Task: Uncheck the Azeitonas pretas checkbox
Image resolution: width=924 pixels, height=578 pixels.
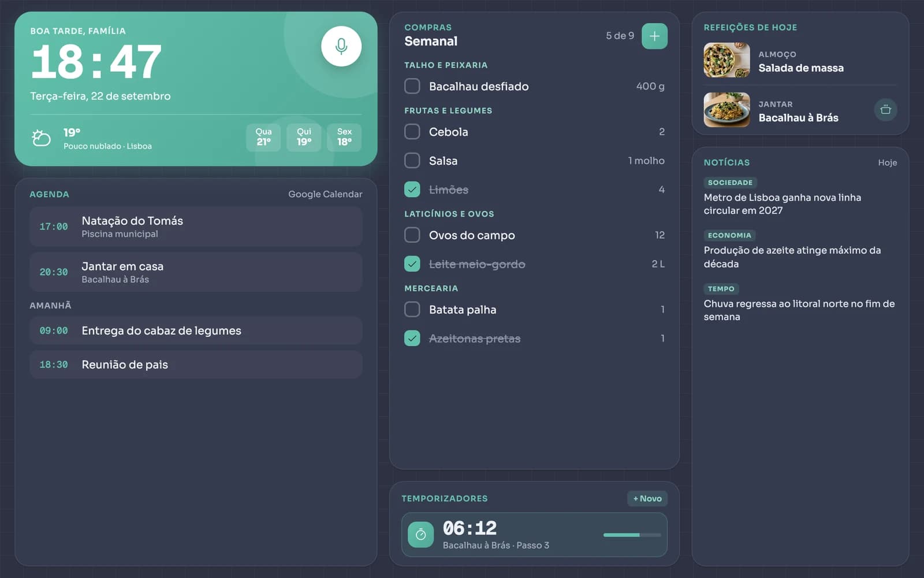Action: [412, 339]
